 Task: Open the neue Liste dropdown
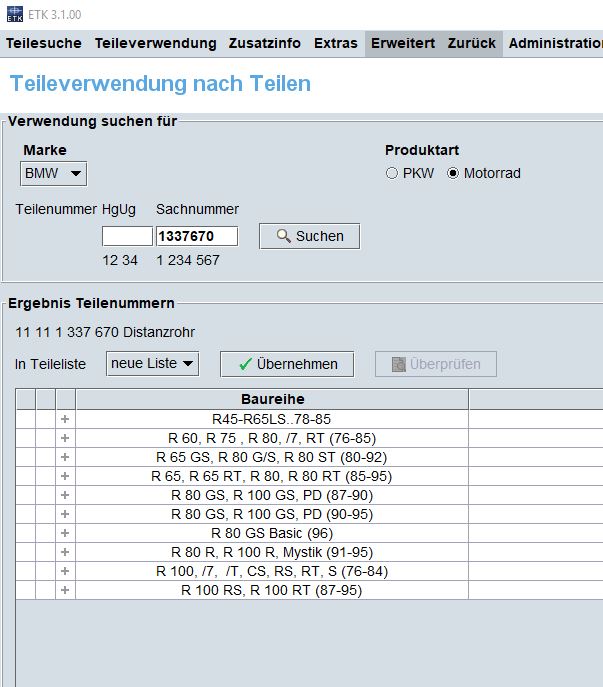click(152, 363)
